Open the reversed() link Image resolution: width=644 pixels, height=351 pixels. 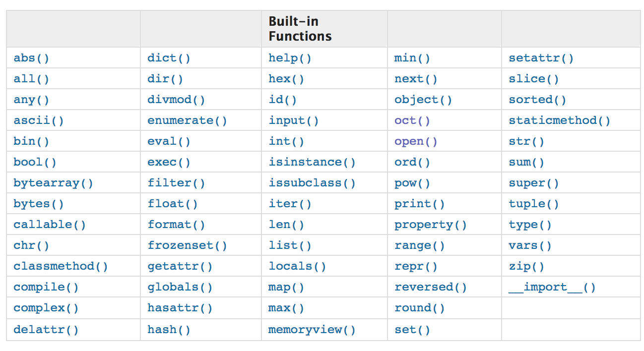coord(430,288)
